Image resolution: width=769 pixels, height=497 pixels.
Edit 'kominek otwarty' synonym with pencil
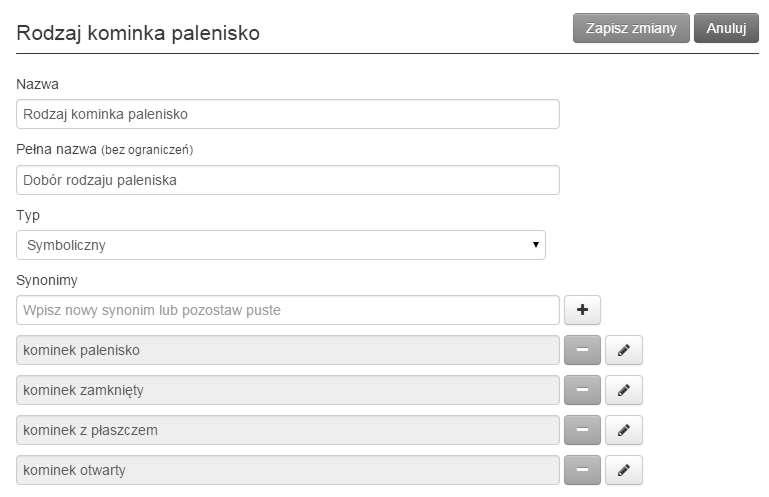[624, 470]
